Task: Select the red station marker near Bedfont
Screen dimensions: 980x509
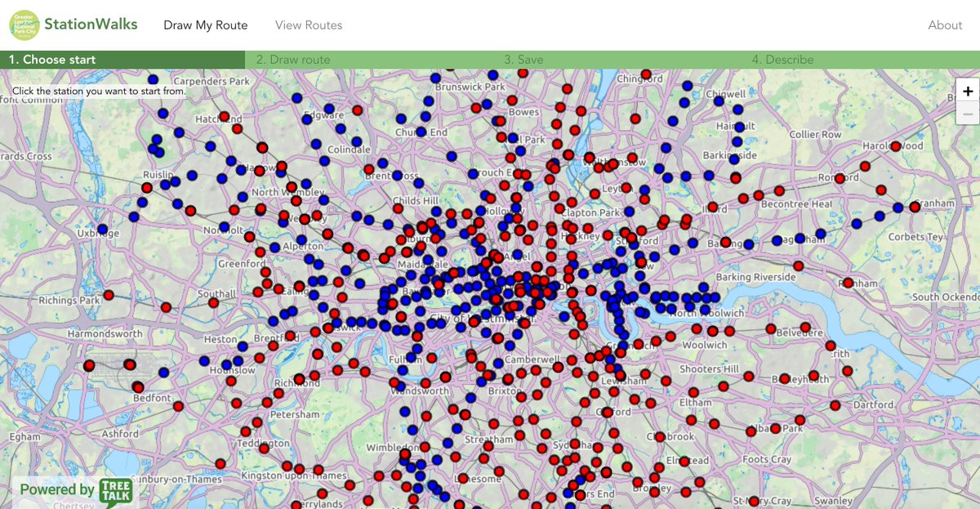Action: (x=138, y=388)
